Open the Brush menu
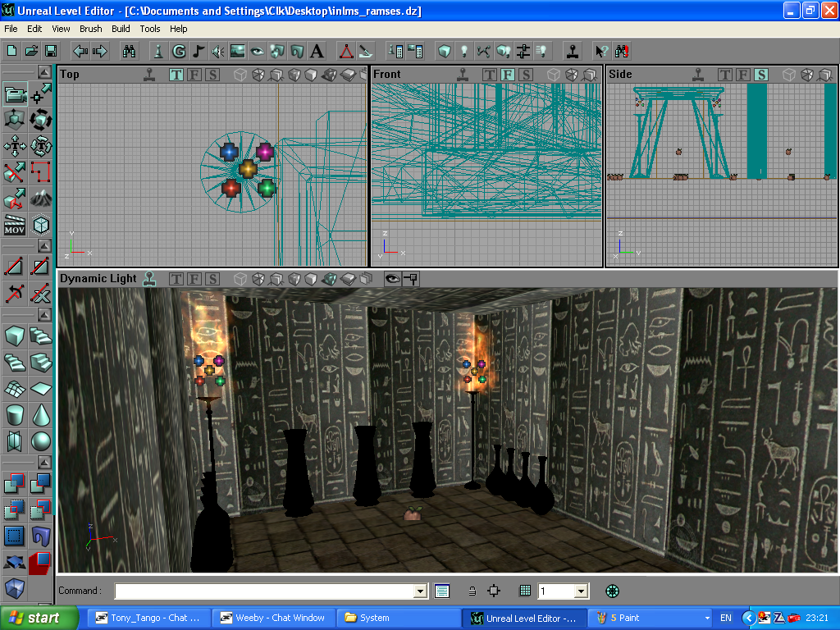This screenshot has width=840, height=630. click(91, 29)
